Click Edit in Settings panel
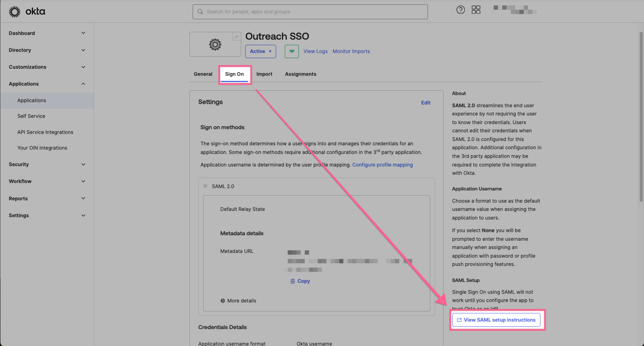 click(426, 103)
